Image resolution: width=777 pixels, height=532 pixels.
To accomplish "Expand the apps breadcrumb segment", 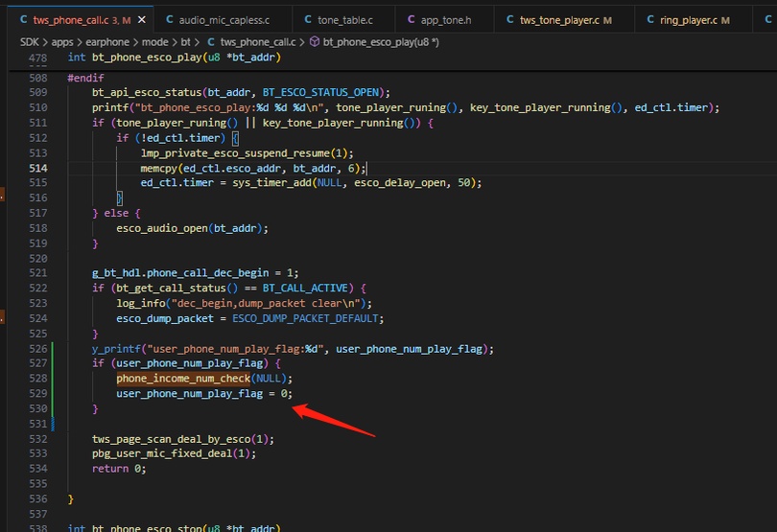I will coord(62,42).
